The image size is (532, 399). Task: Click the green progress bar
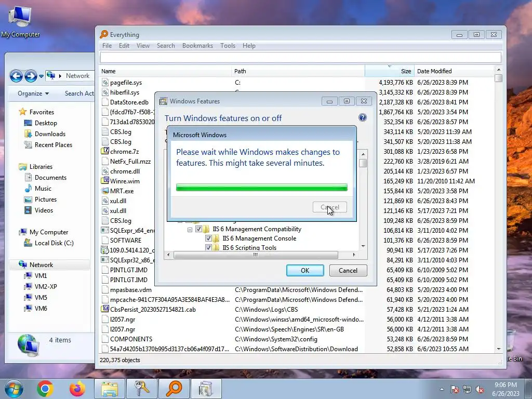coord(262,187)
